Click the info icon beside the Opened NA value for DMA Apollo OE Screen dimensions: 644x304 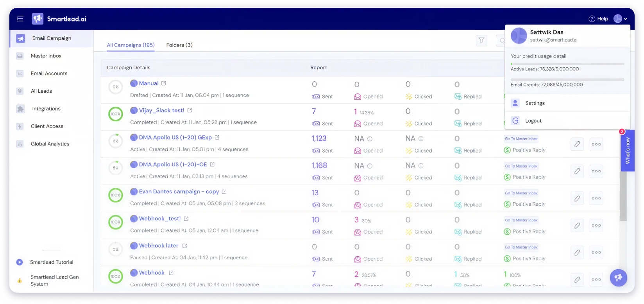click(x=370, y=166)
